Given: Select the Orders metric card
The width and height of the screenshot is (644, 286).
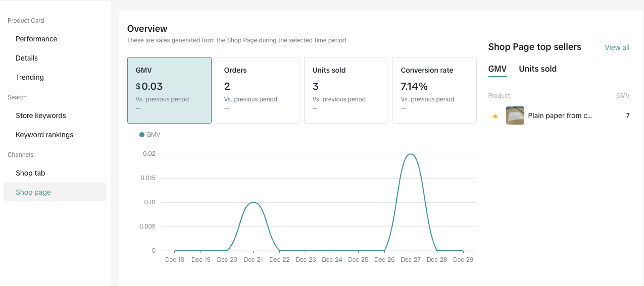Looking at the screenshot, I should point(258,90).
